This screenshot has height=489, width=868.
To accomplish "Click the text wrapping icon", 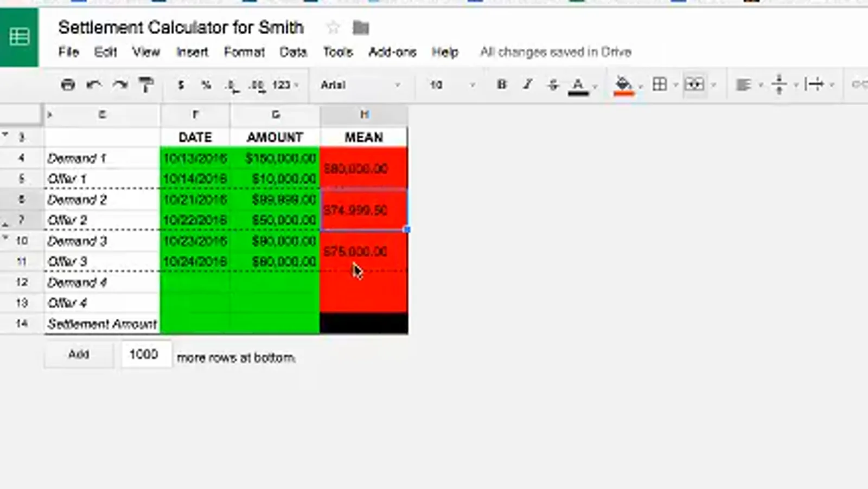I will (815, 85).
